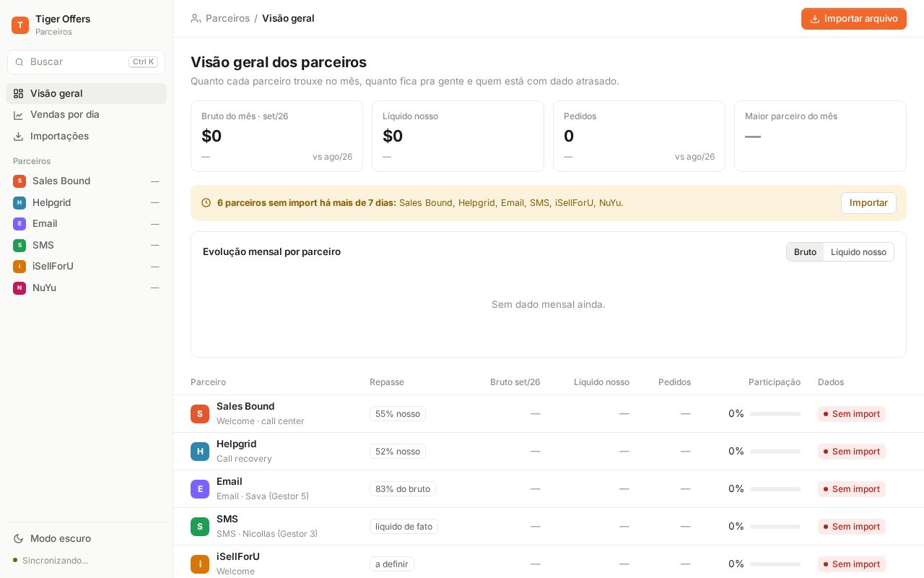This screenshot has height=578, width=924.
Task: Click the Buscar search field
Action: (x=86, y=62)
